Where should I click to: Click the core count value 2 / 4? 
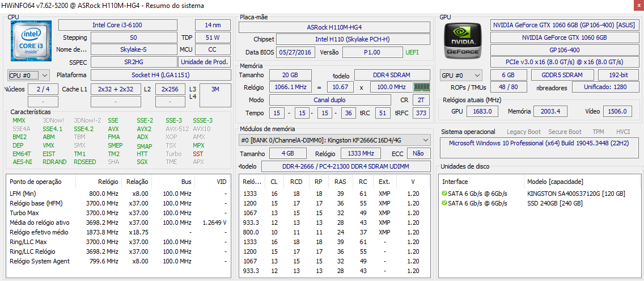pyautogui.click(x=43, y=89)
